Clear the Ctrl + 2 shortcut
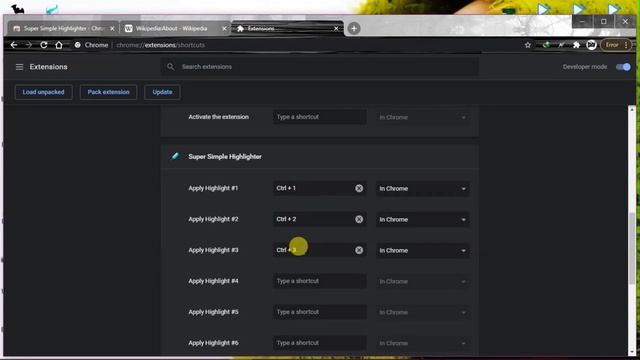The height and width of the screenshot is (360, 640). (x=359, y=219)
